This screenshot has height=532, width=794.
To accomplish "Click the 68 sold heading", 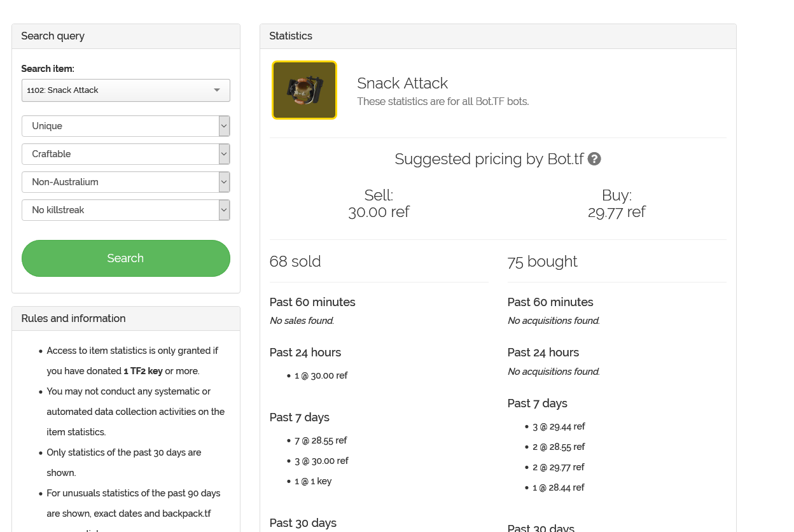I will 295,262.
